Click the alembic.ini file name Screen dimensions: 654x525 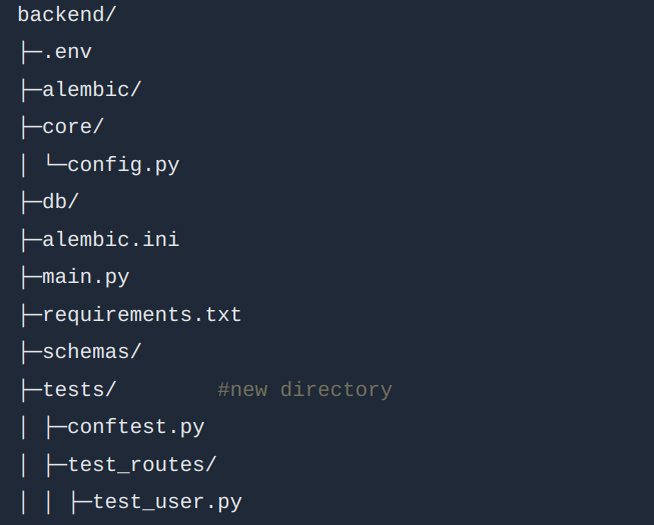coord(111,240)
